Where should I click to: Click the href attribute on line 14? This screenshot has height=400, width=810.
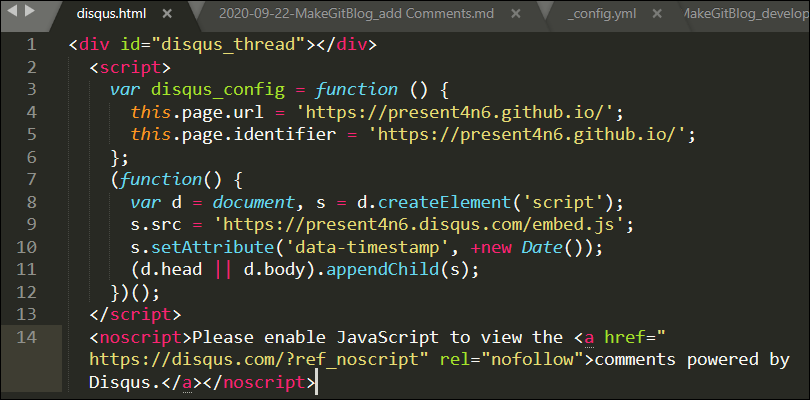pos(626,337)
